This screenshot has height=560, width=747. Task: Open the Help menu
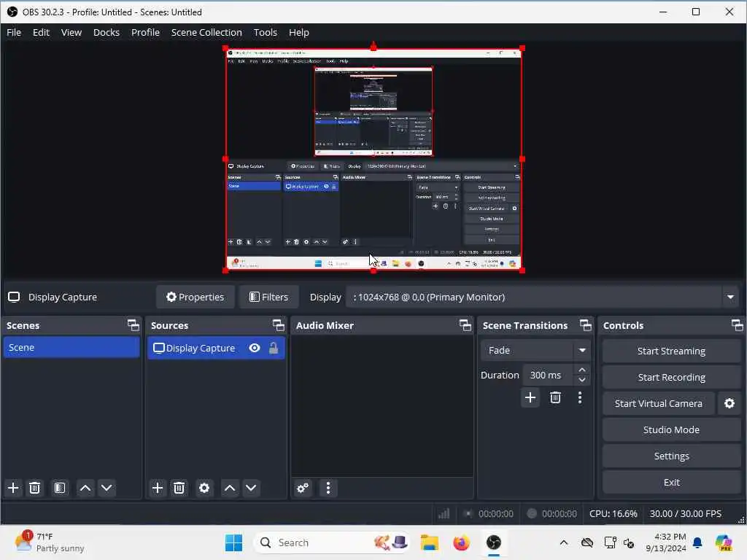click(x=298, y=32)
